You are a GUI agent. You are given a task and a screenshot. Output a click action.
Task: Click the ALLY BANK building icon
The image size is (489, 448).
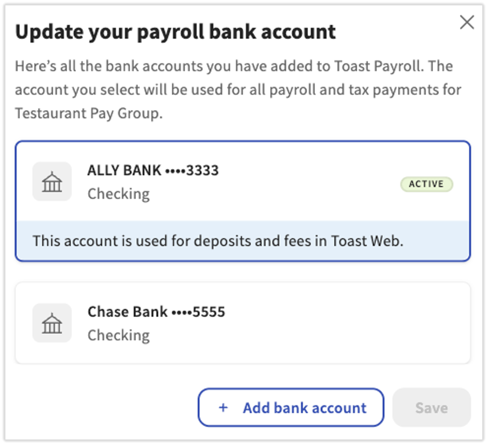point(52,181)
